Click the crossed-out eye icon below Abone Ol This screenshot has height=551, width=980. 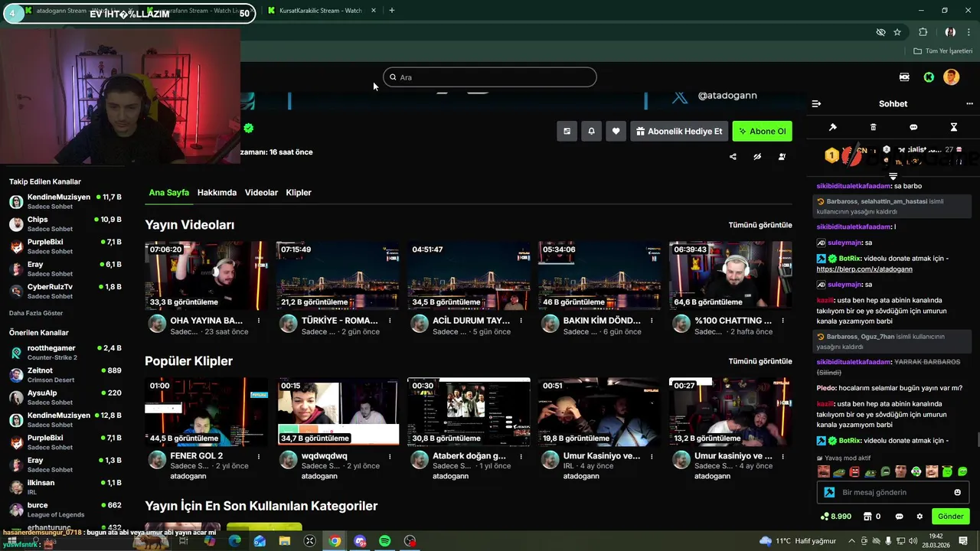coord(757,157)
